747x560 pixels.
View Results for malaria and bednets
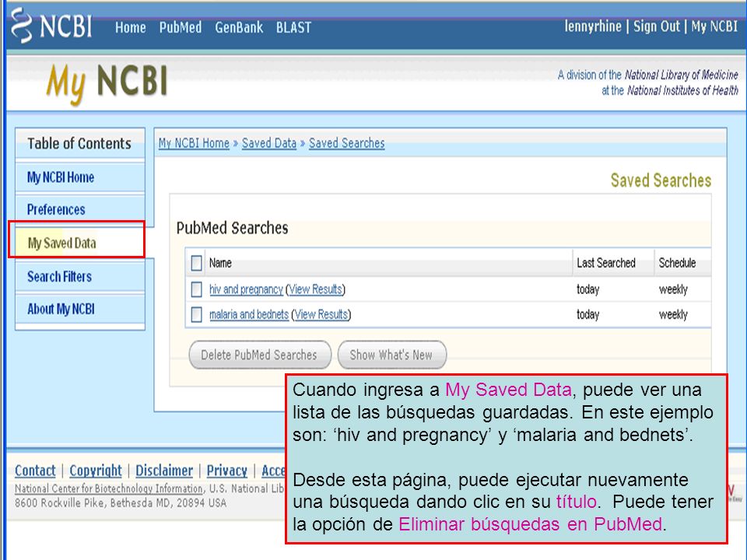[x=321, y=315]
